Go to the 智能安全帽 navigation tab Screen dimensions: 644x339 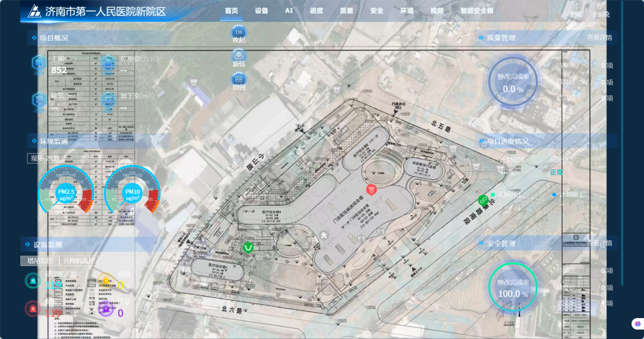477,11
